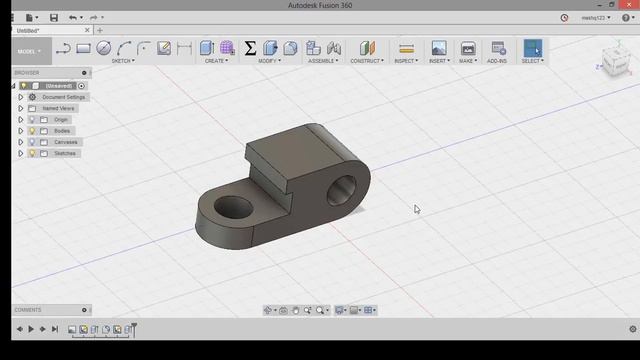Close the Untitled document tab
The width and height of the screenshot is (640, 360).
click(87, 30)
